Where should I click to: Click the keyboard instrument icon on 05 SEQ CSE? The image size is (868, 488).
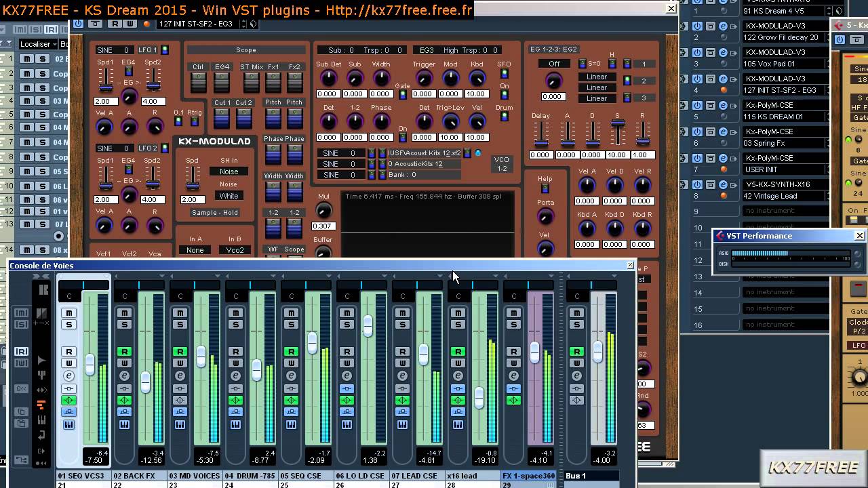coord(291,425)
